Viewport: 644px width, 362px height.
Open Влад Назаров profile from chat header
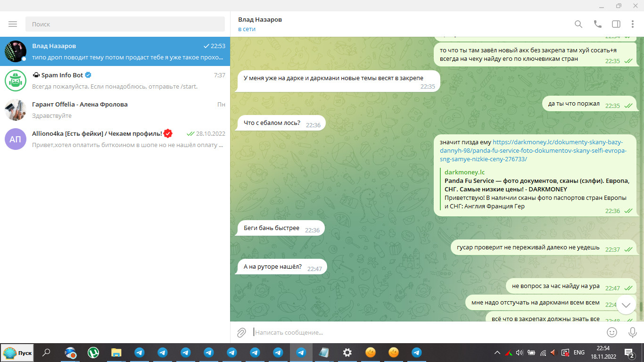[x=260, y=20]
